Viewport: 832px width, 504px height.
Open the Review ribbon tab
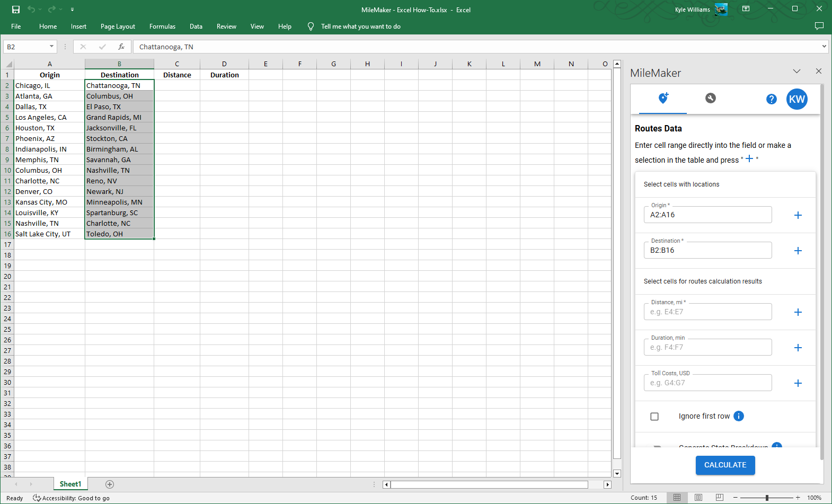[226, 26]
